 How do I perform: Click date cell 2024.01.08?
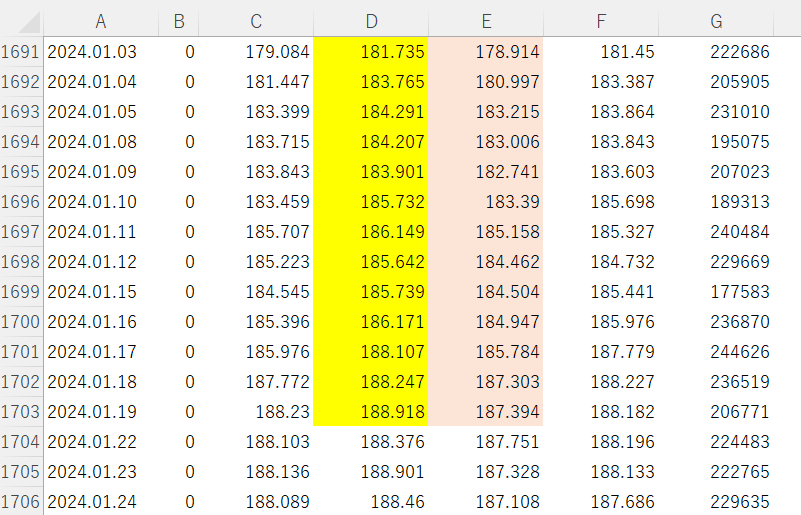point(101,142)
